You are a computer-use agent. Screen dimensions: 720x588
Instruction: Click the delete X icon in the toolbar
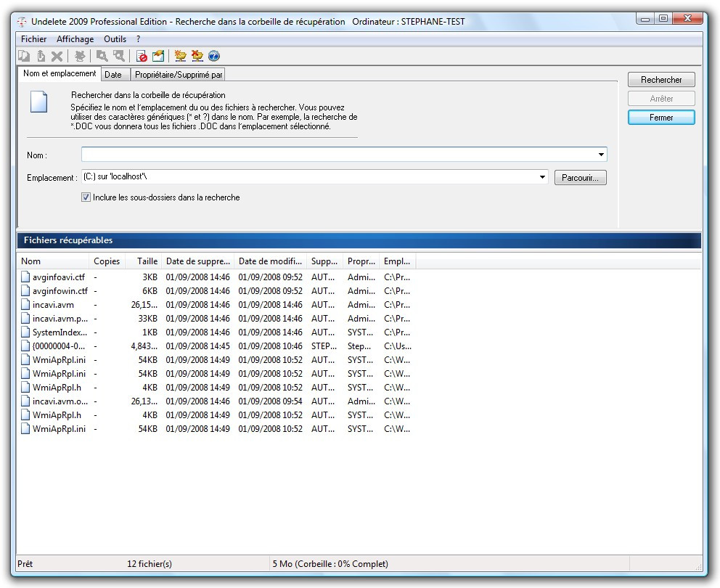[x=57, y=56]
